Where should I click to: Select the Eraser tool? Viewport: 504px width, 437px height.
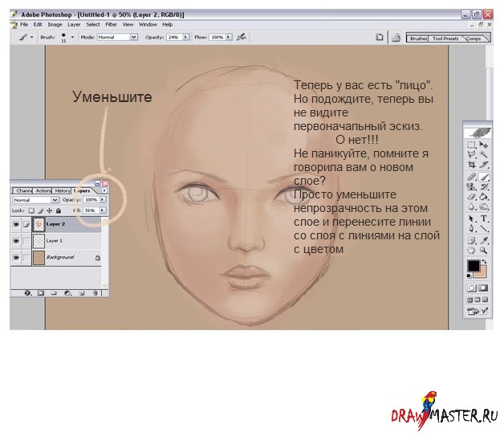471,196
